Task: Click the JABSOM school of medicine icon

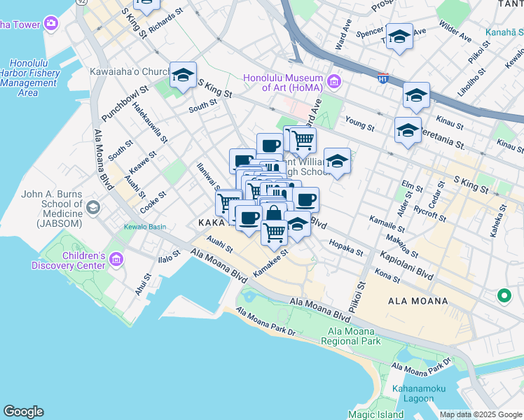Action: (x=93, y=208)
